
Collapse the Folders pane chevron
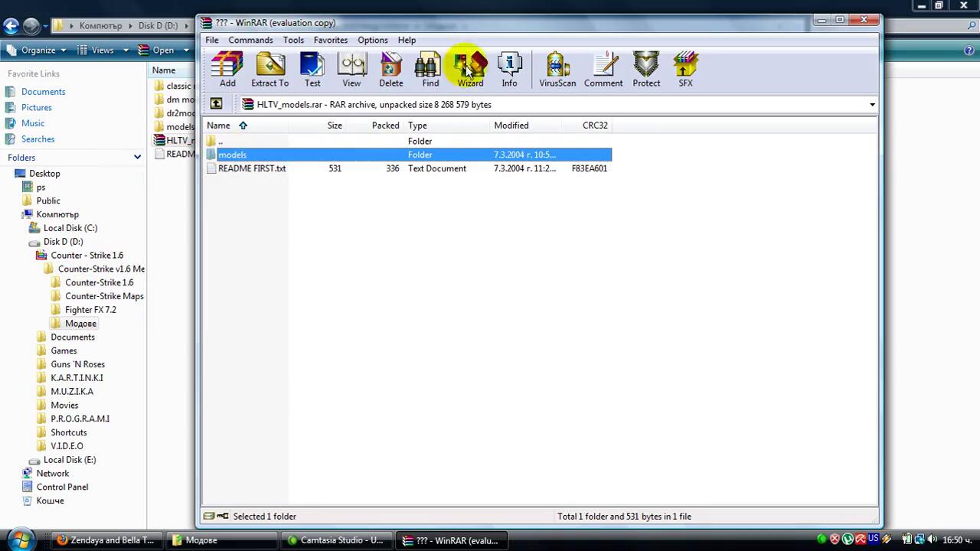pyautogui.click(x=137, y=157)
